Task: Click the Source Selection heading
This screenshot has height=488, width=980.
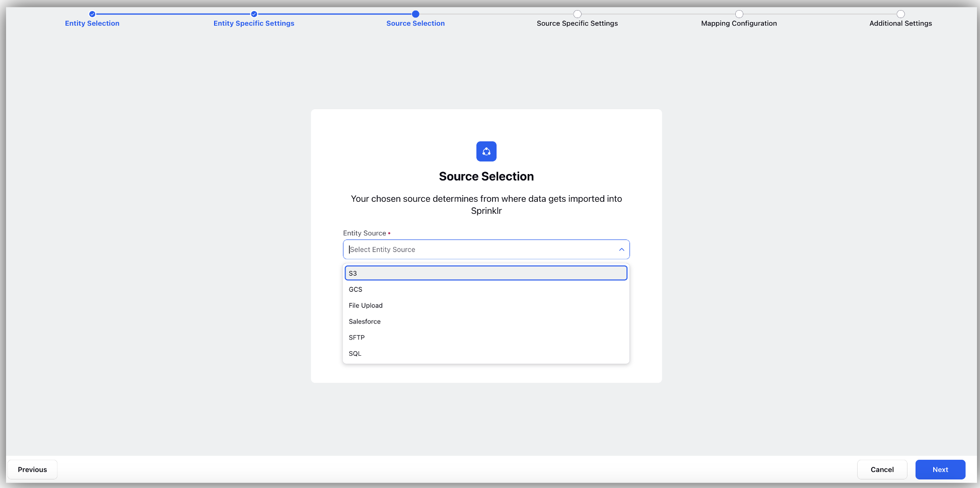Action: point(486,177)
